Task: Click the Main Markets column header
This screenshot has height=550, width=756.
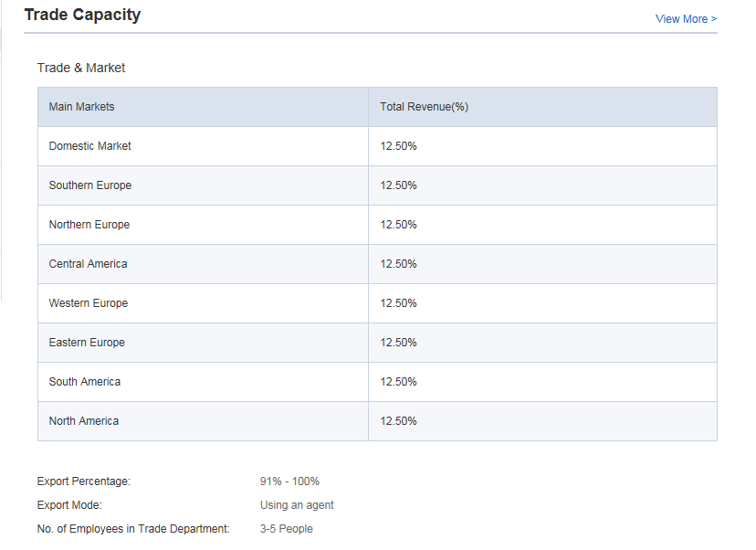Action: point(82,107)
